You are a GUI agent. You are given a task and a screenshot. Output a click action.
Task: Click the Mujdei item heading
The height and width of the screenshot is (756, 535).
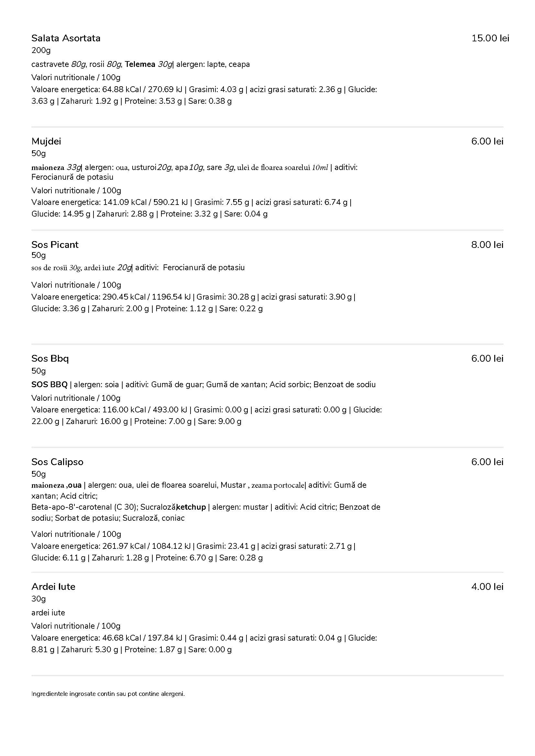click(x=46, y=142)
